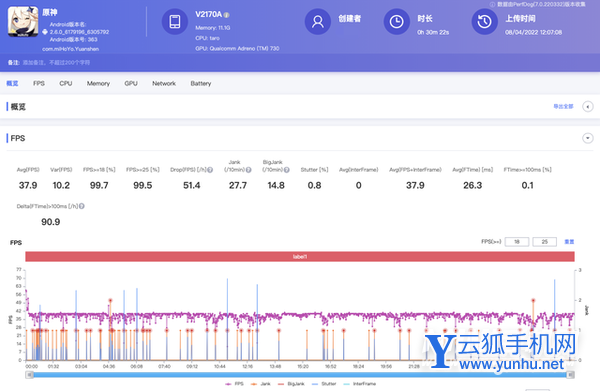Toggle the Jank series in chart legend
Screen dimensions: 600x391
click(x=261, y=384)
